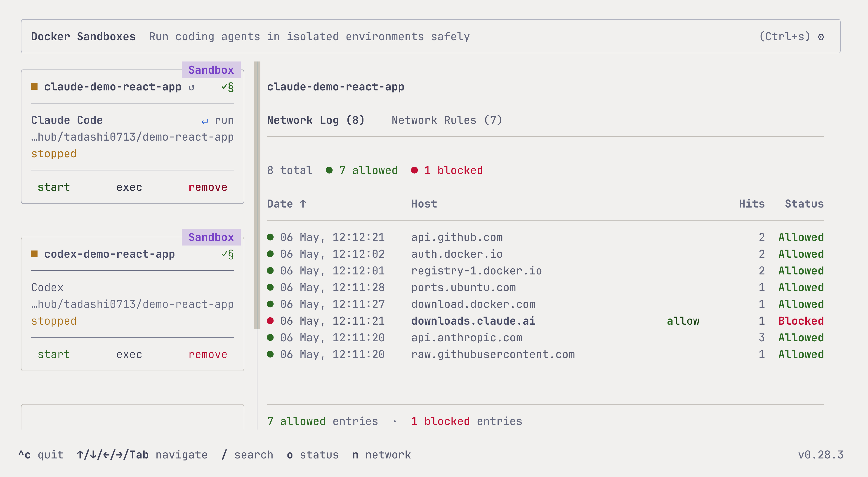Click Codex agent name on codex card

point(47,288)
